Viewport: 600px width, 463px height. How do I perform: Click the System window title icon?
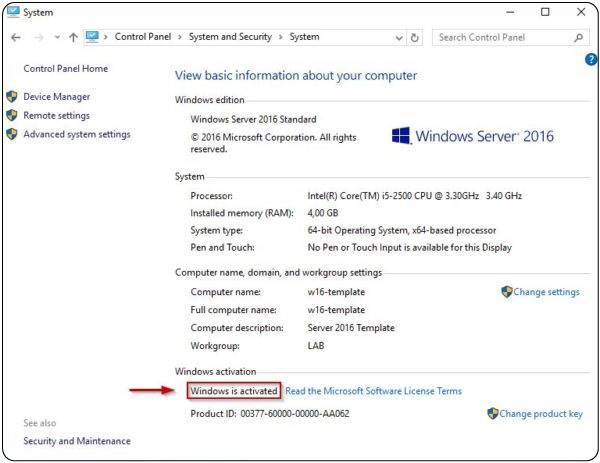(13, 12)
